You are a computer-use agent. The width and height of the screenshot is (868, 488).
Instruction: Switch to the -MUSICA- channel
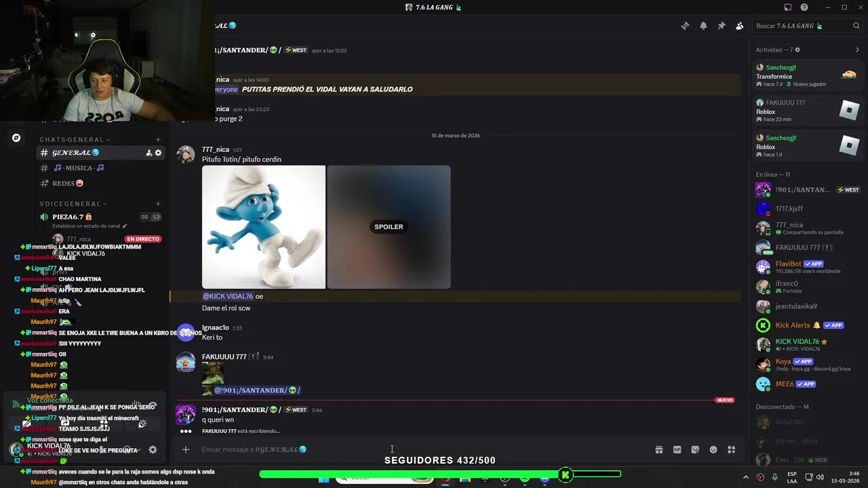100,168
